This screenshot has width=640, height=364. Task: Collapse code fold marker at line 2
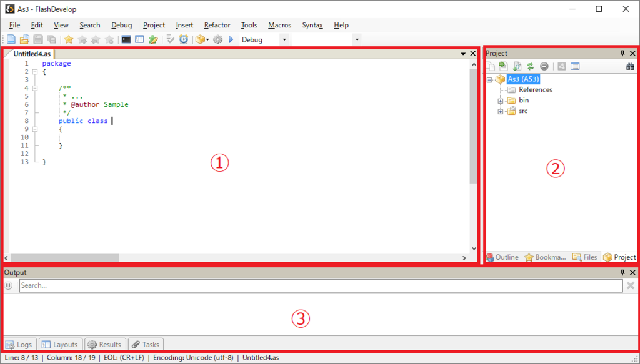35,72
